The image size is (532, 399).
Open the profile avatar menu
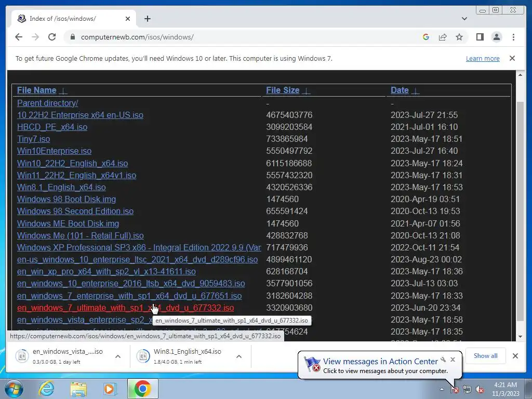click(496, 37)
